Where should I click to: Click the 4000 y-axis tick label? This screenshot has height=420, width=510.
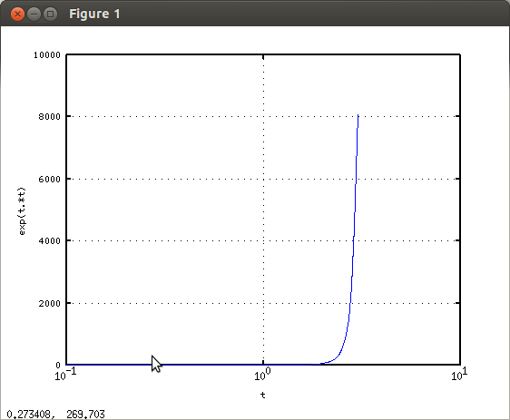49,240
